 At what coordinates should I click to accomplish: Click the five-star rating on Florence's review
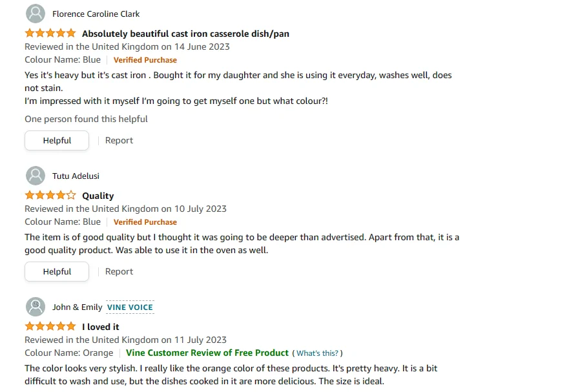click(x=50, y=33)
